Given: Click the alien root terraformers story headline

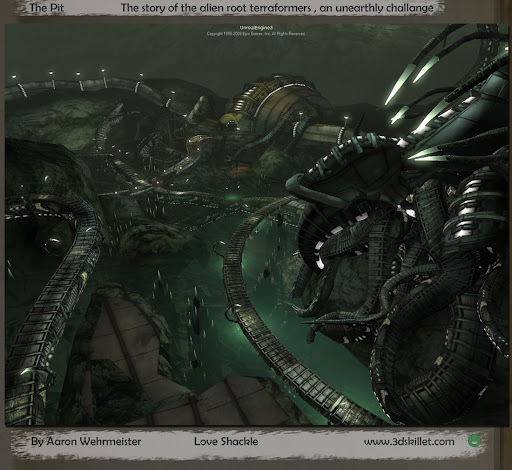Looking at the screenshot, I should [x=277, y=8].
